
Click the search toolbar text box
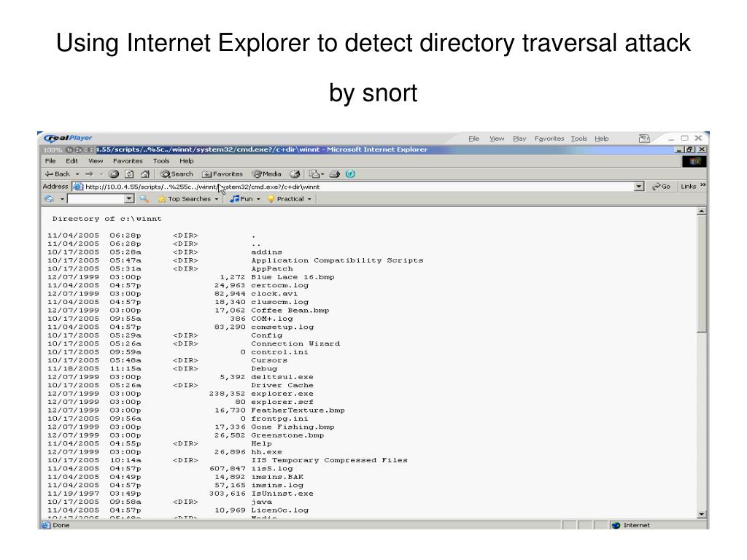click(x=96, y=199)
